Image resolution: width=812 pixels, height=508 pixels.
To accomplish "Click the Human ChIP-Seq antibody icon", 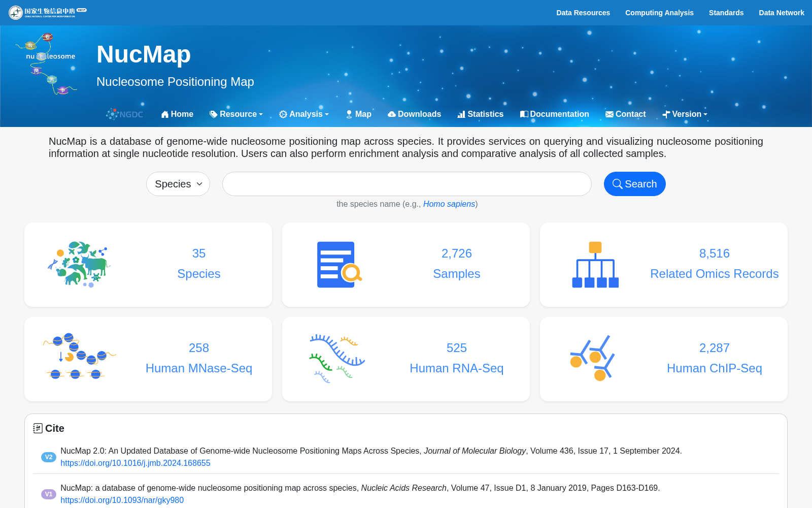I will point(592,358).
